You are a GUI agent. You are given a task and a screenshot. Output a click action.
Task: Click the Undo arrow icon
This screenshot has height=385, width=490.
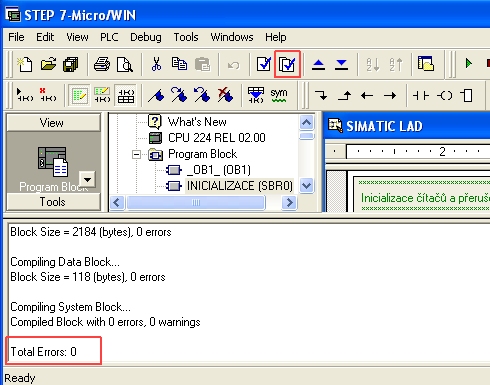(233, 65)
